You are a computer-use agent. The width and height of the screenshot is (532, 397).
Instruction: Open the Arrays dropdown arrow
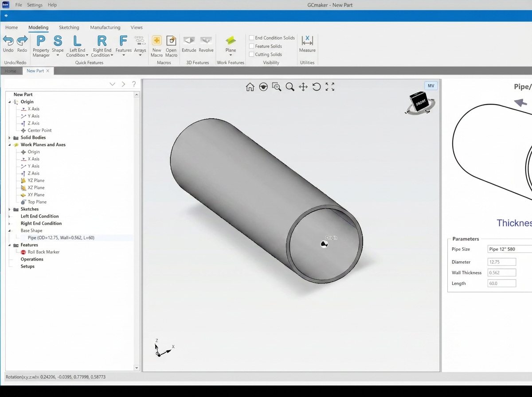coord(140,55)
